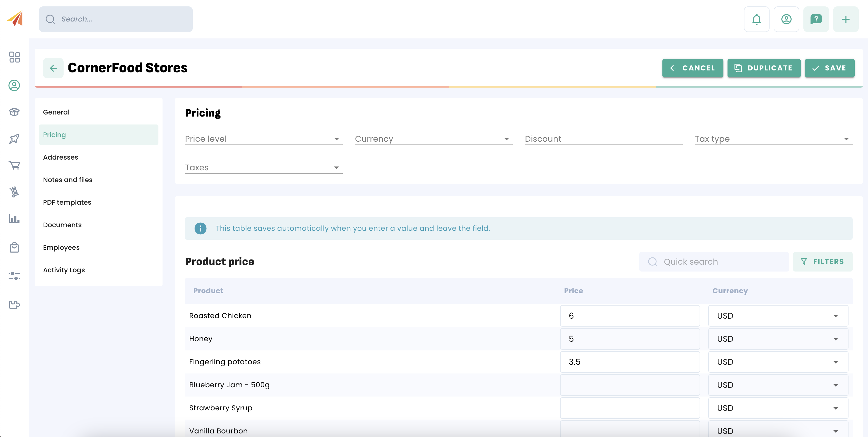Open the shopping cart icon in sidebar
868x437 pixels.
coord(14,165)
